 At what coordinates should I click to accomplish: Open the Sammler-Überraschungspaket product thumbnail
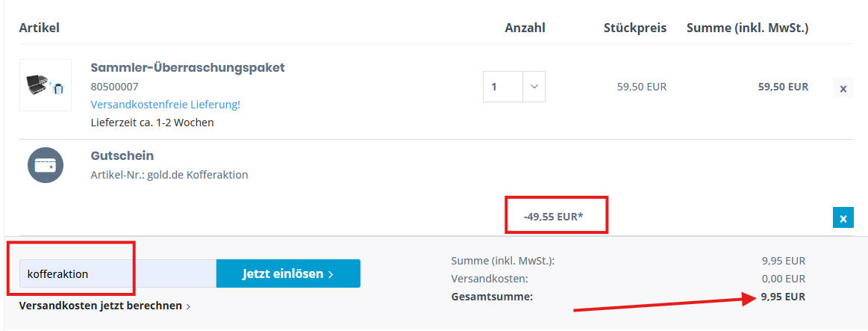point(46,85)
